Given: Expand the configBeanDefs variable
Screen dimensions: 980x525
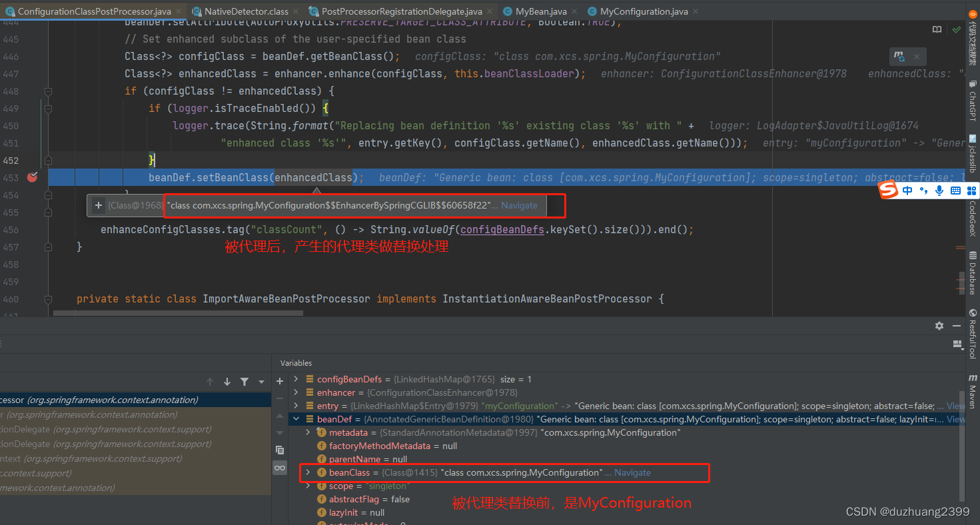Looking at the screenshot, I should tap(296, 379).
